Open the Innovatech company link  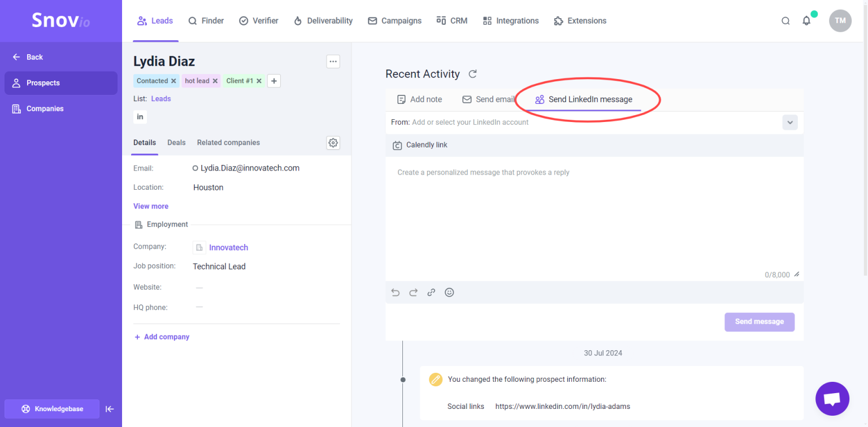(x=228, y=247)
